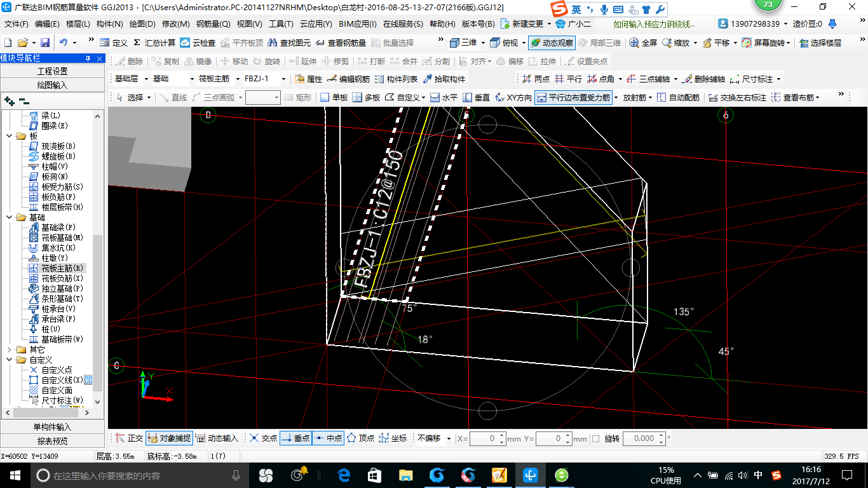Click the 单构件输入 button
This screenshot has width=868, height=488.
[52, 427]
